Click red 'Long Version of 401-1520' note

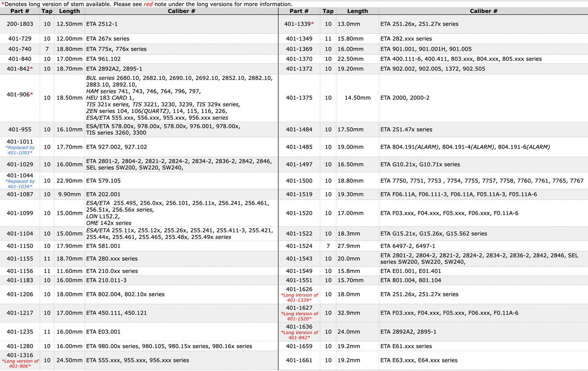pos(299,316)
